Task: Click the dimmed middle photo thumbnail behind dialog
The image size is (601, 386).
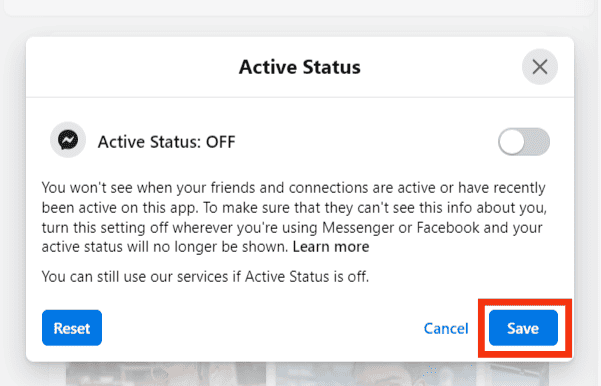Action: [376, 374]
